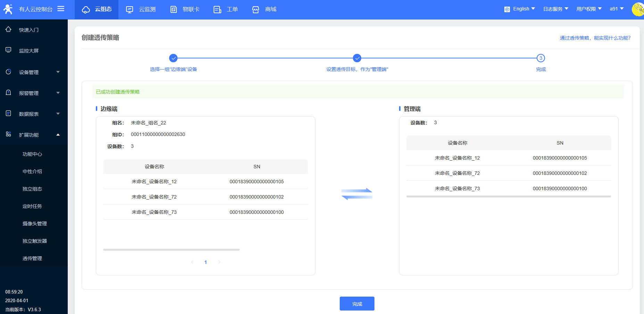Click 未命名_设备名称_73 in 管理端 table
The image size is (644, 314).
coord(457,188)
